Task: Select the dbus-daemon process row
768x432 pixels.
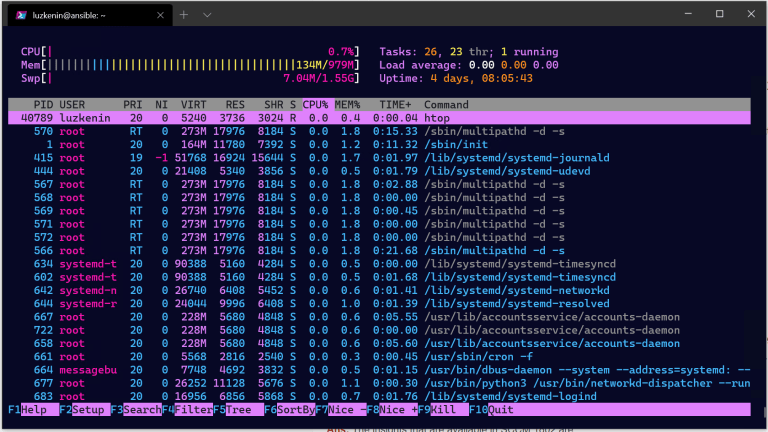Action: point(379,370)
